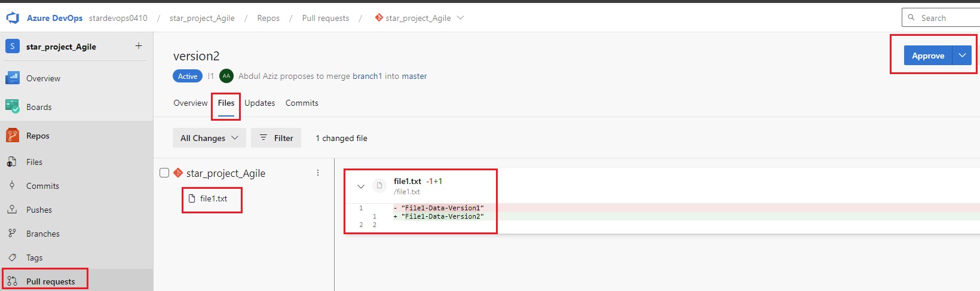Click the file icon beside file1.txt in tree

pyautogui.click(x=192, y=198)
